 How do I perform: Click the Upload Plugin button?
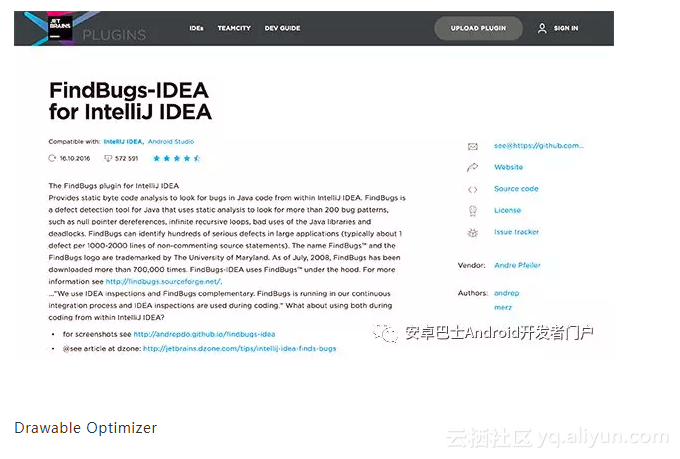478,28
